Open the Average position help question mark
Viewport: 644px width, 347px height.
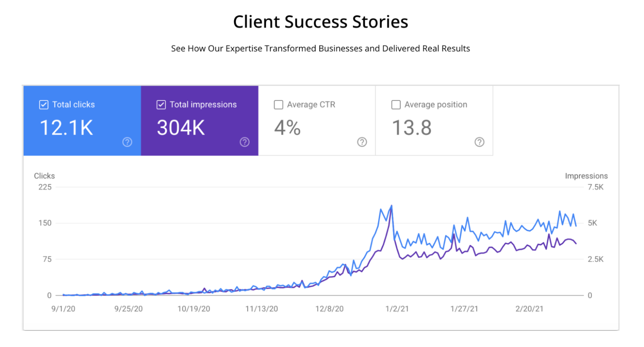(x=479, y=142)
